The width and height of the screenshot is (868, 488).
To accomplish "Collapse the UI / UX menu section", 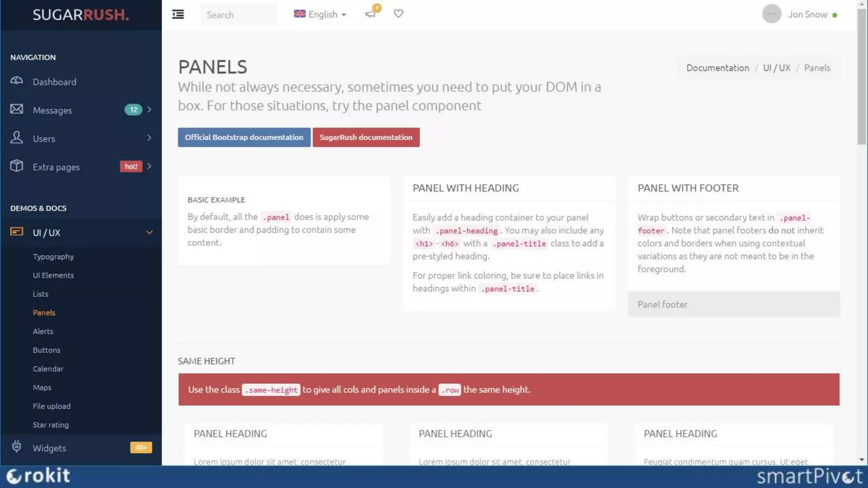I will [x=149, y=233].
